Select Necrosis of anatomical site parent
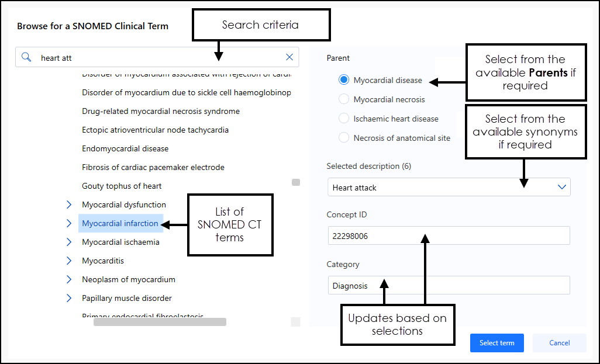Screen dimensions: 600x364 point(344,138)
